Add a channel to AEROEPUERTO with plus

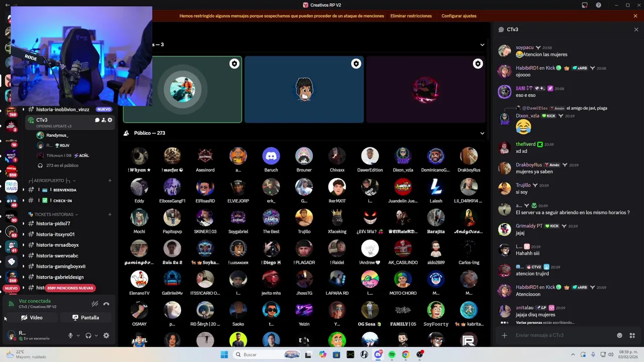coord(110,180)
